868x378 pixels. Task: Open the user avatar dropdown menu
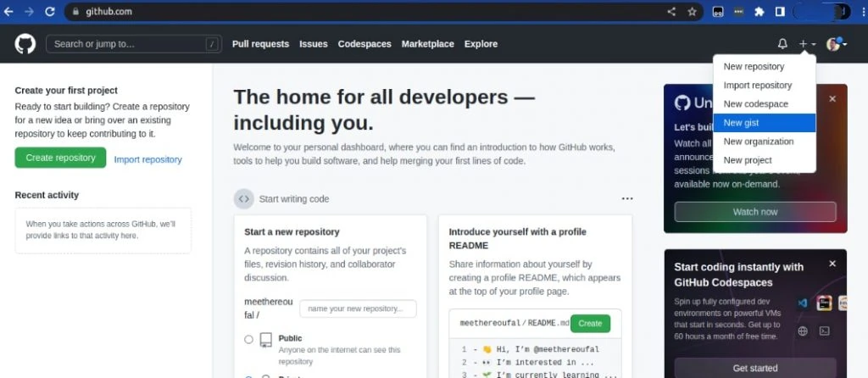click(837, 44)
